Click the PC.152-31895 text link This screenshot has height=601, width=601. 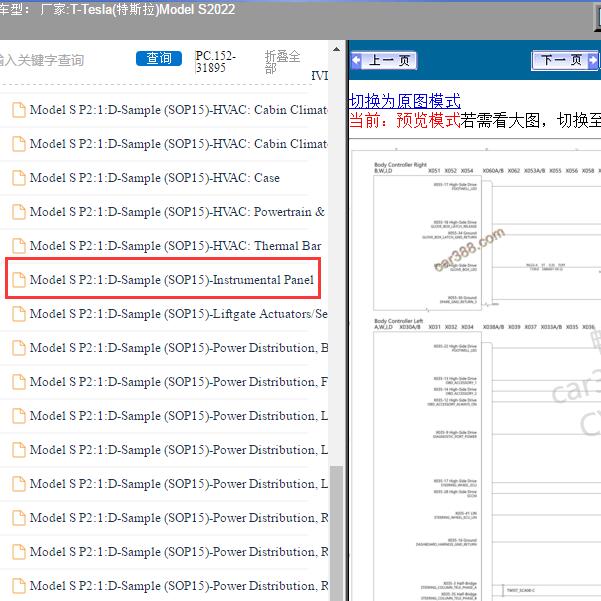[215, 61]
